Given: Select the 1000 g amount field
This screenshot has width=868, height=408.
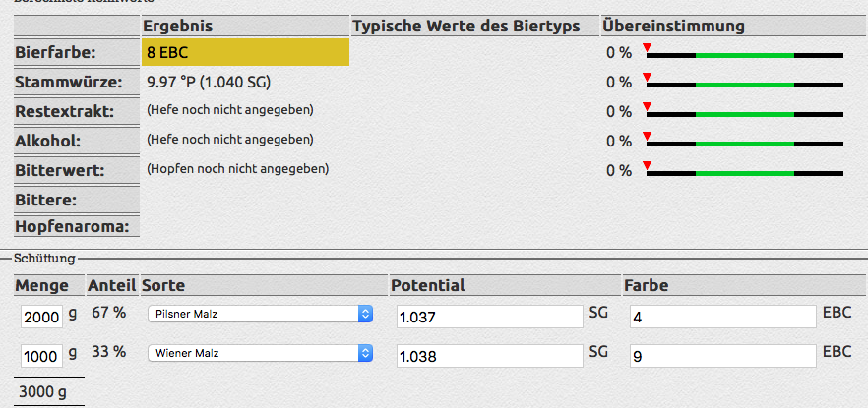Looking at the screenshot, I should 41,354.
